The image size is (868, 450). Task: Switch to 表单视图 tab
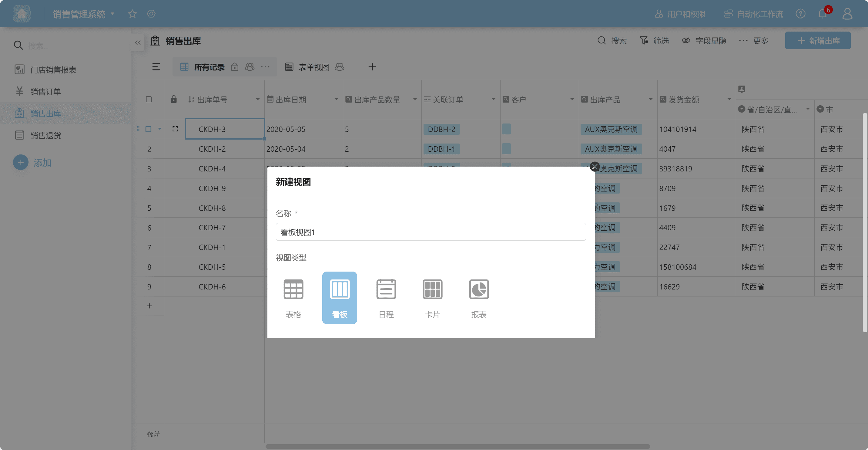[x=314, y=67]
